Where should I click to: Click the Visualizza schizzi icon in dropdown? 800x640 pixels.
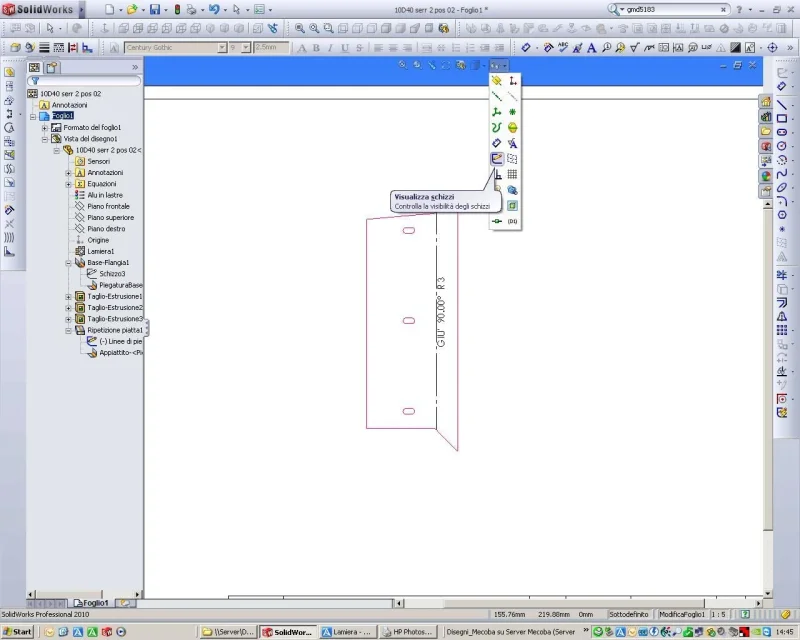pos(496,158)
